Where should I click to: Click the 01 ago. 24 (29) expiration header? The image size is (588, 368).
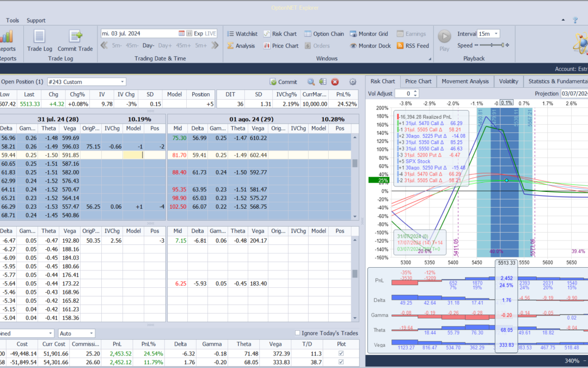point(251,119)
